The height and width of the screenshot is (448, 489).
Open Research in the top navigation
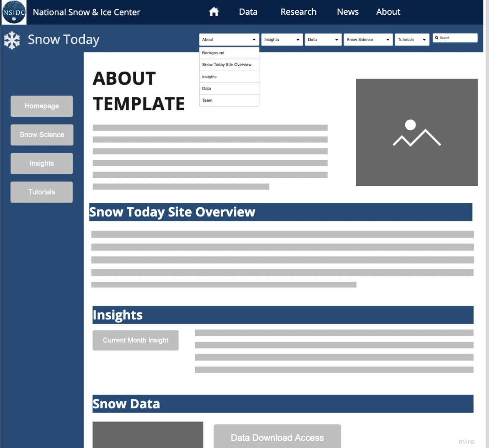298,12
